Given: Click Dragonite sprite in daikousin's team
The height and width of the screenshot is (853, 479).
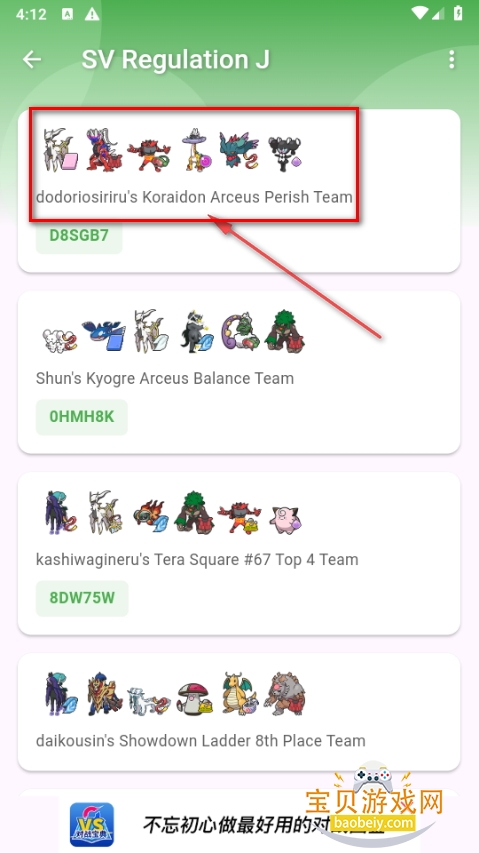Looking at the screenshot, I should pos(240,694).
